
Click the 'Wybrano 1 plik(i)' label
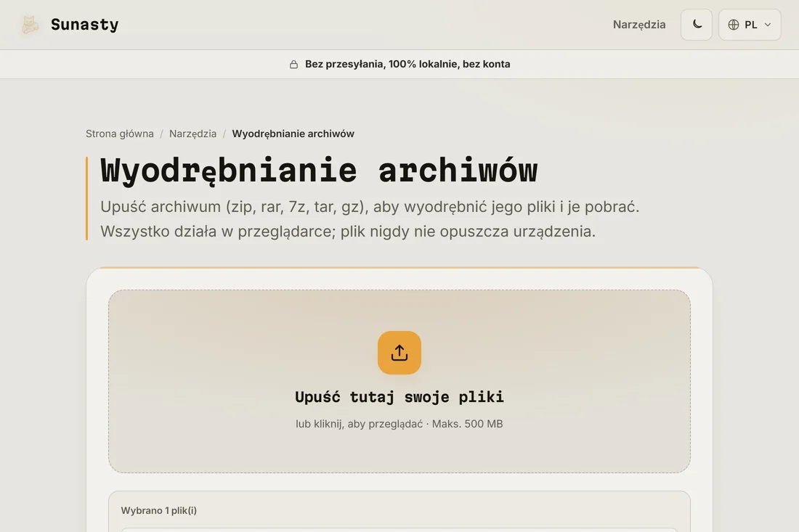[x=159, y=510]
